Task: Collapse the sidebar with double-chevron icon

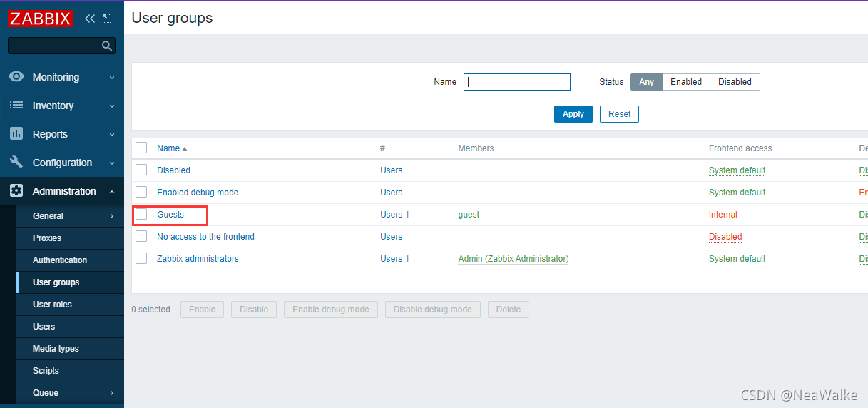Action: click(90, 19)
